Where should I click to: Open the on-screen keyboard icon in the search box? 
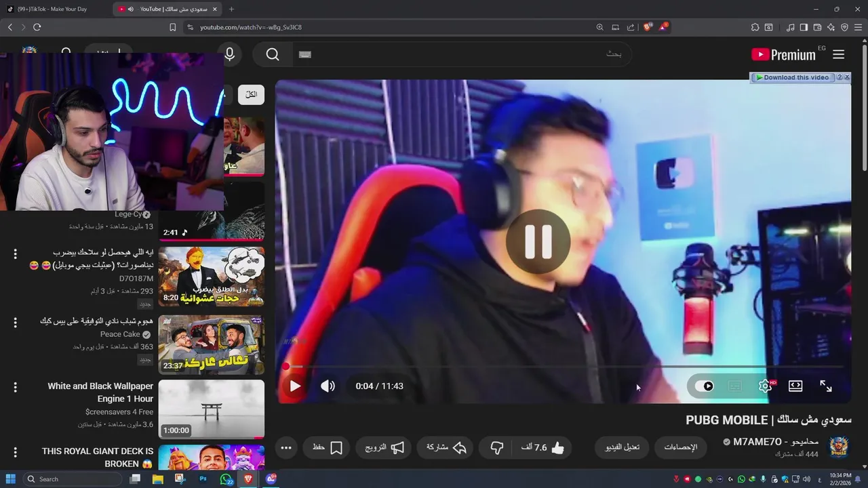pyautogui.click(x=305, y=54)
